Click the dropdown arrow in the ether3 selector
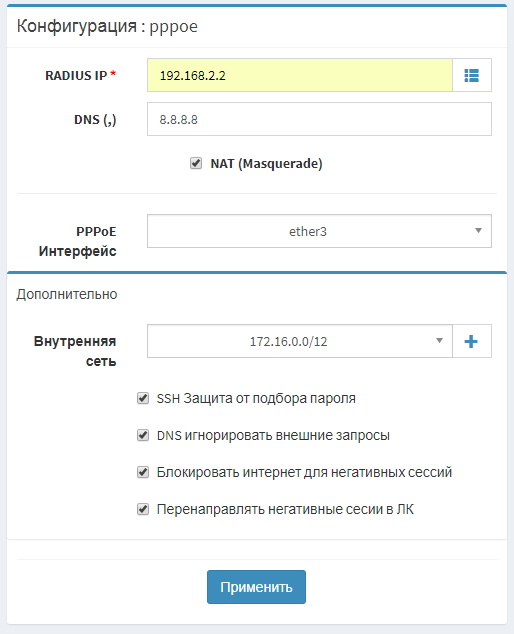The height and width of the screenshot is (634, 514). (x=478, y=230)
